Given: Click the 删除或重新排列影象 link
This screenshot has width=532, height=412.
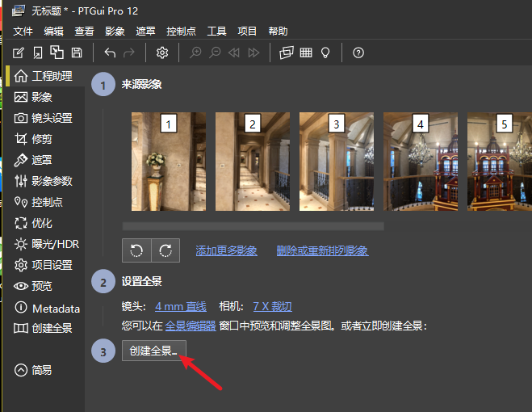Looking at the screenshot, I should coord(323,250).
